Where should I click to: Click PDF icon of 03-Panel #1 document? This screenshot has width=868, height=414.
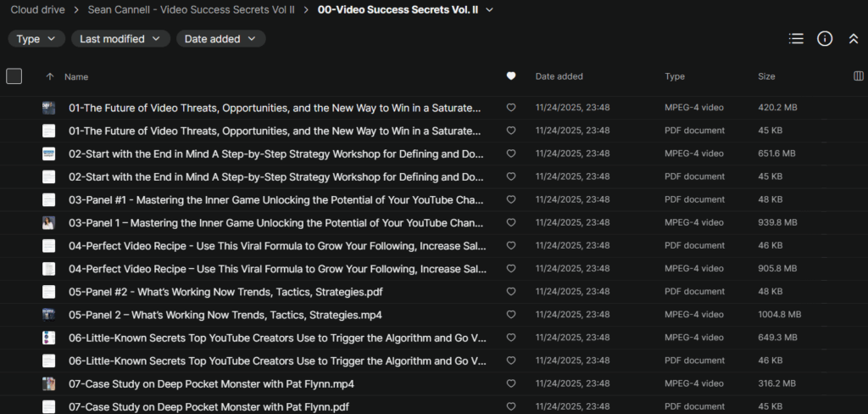pyautogui.click(x=48, y=200)
